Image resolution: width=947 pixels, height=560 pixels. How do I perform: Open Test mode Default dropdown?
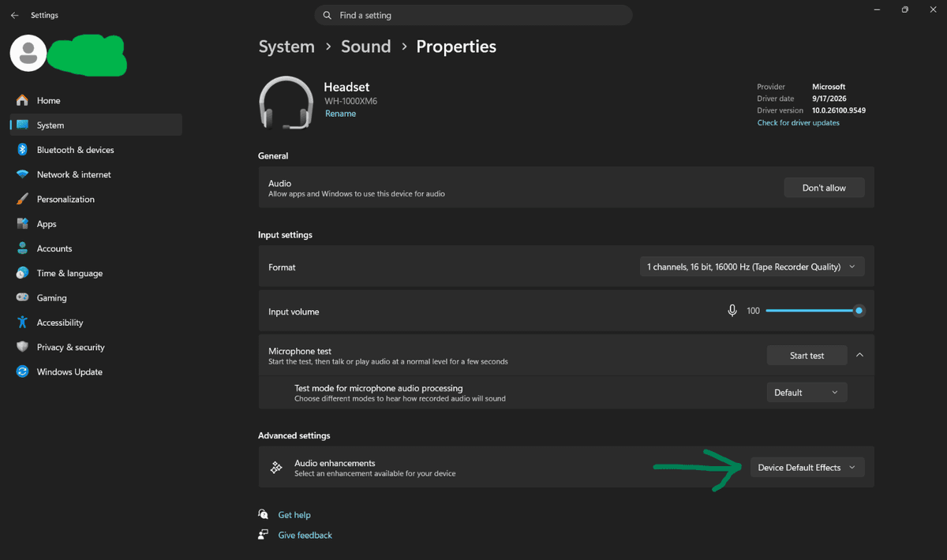pyautogui.click(x=807, y=392)
